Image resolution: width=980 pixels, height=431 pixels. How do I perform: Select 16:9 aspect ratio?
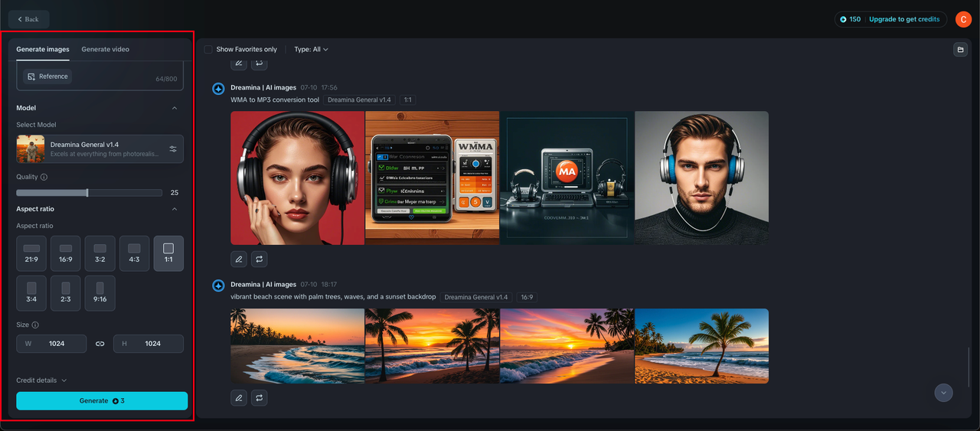point(66,253)
